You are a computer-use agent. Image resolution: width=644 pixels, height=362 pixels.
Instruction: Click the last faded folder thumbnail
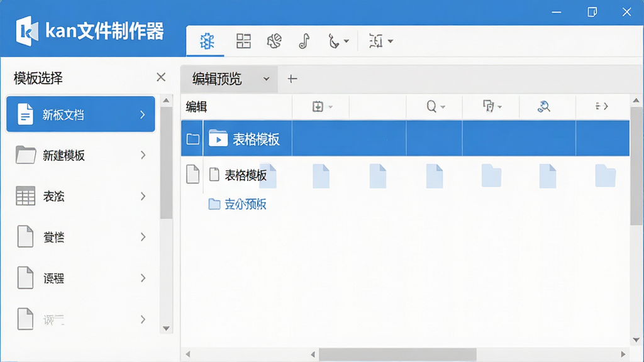coord(606,176)
